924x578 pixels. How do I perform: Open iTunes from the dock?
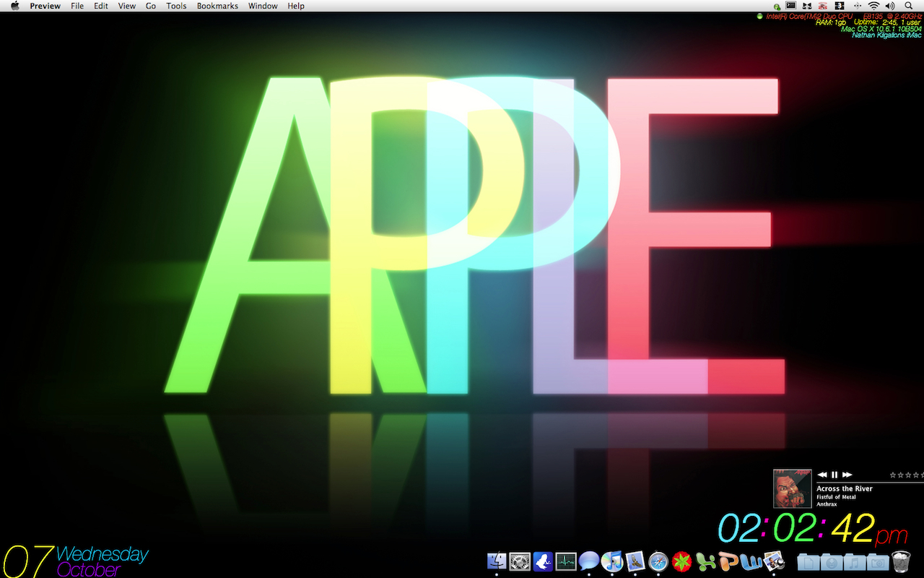click(x=612, y=561)
